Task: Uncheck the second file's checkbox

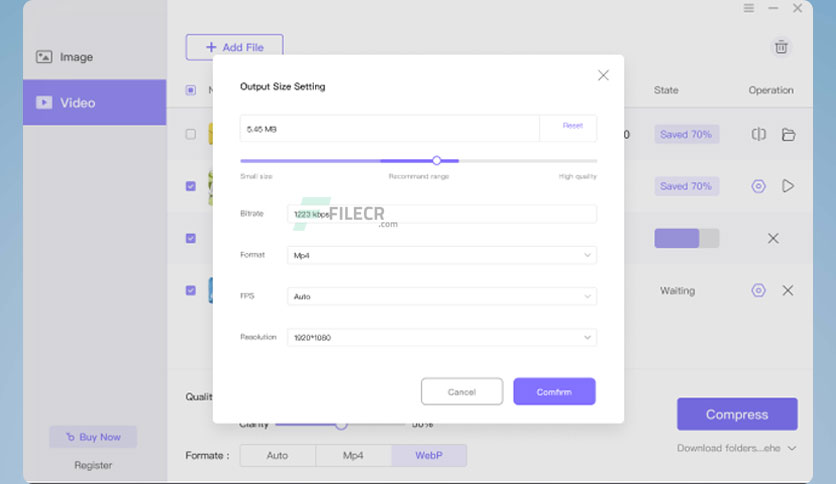Action: point(190,186)
